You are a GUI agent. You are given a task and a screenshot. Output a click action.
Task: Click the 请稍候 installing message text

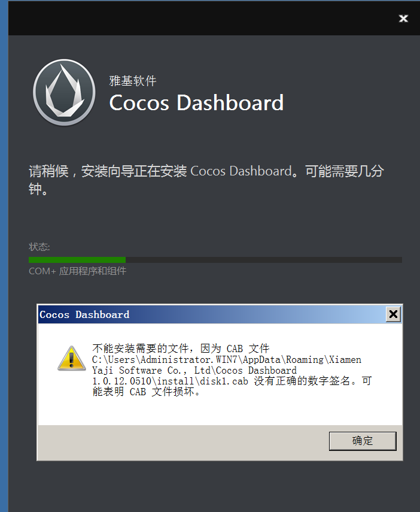[x=206, y=180]
